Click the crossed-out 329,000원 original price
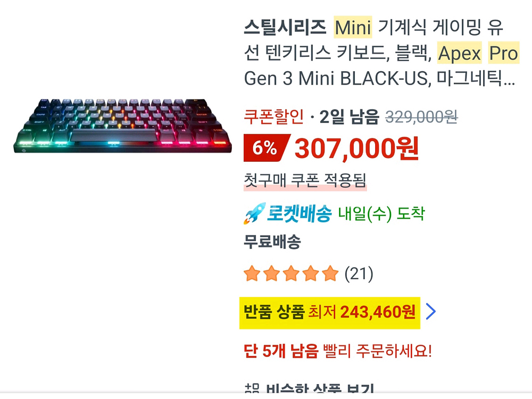532x399 pixels. (x=421, y=118)
